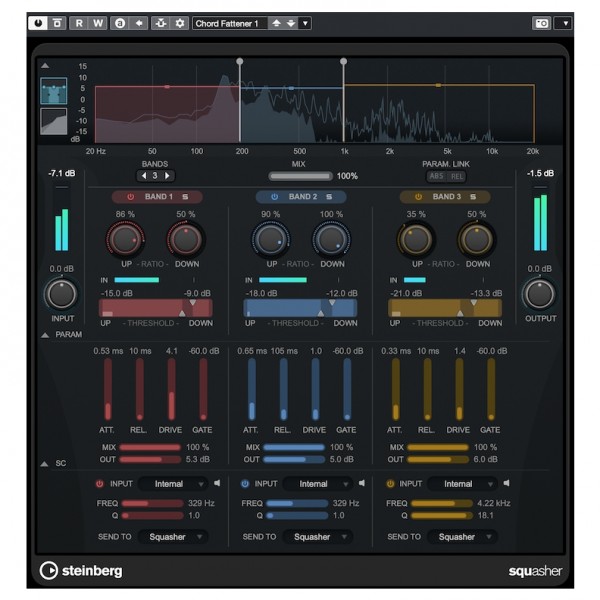
Task: Toggle the plug-in power button in top toolbar
Action: (x=38, y=23)
